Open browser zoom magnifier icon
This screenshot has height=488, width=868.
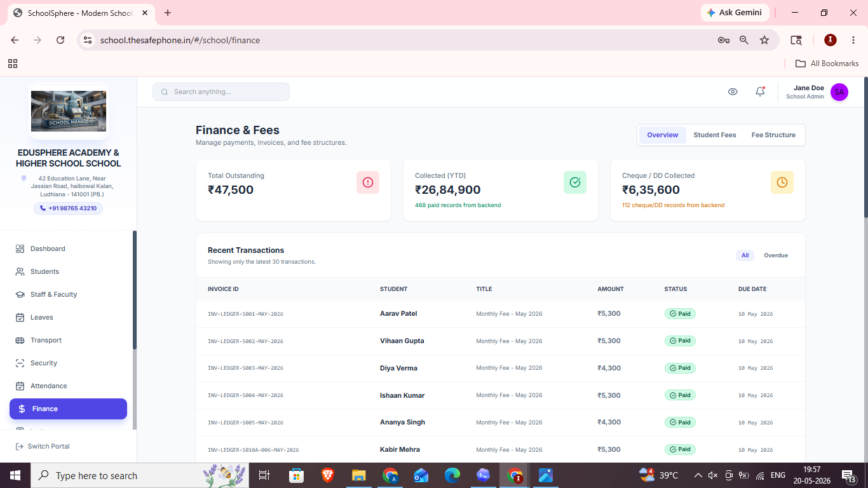point(744,40)
